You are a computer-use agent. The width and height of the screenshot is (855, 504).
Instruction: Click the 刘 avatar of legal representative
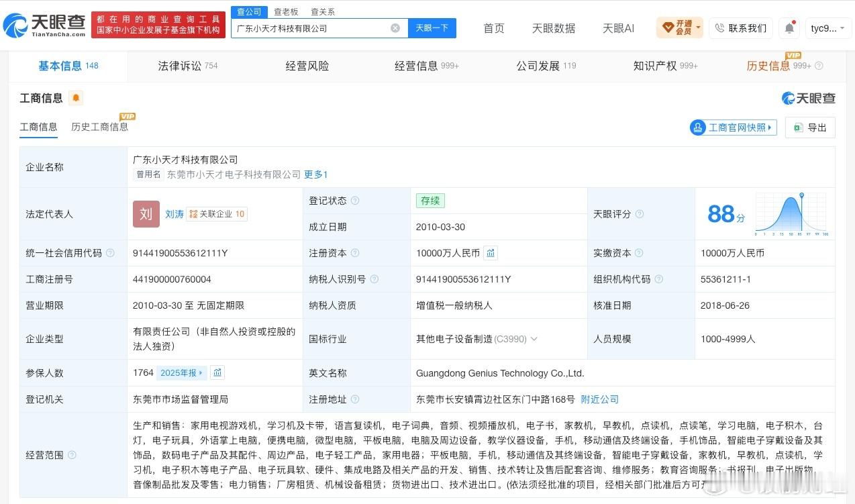(x=146, y=214)
